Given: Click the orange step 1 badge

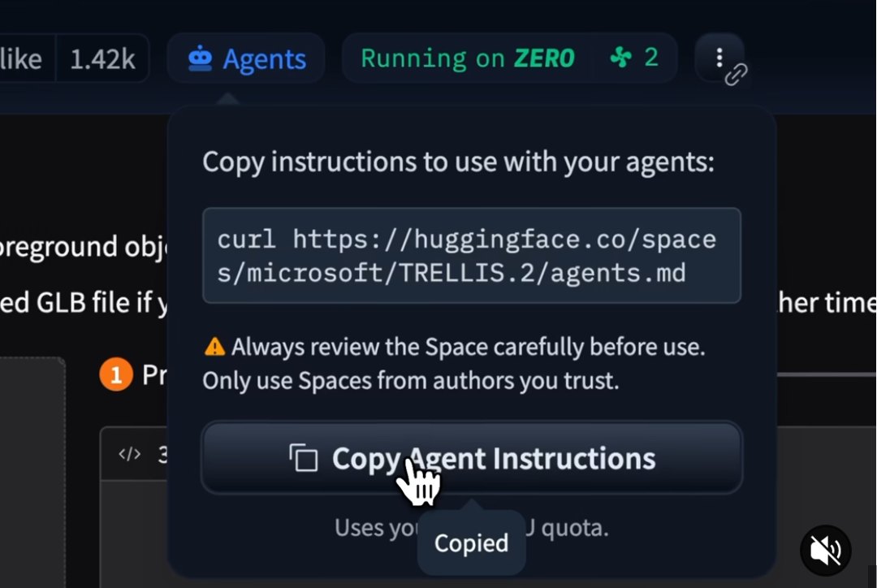Looking at the screenshot, I should 116,374.
